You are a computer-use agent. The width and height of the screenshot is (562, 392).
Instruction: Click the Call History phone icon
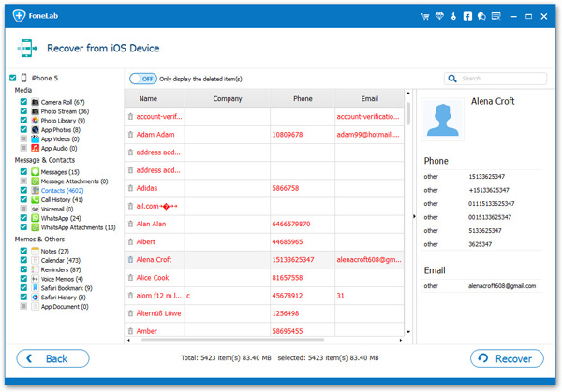(36, 200)
